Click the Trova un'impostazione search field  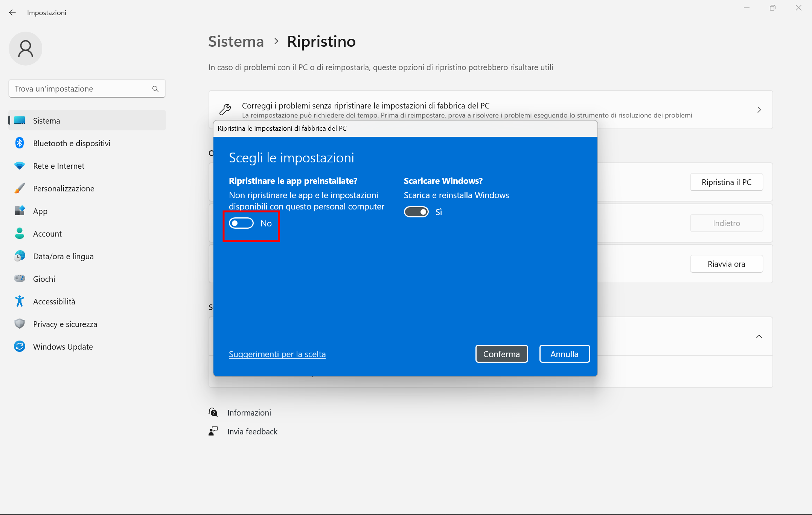pyautogui.click(x=81, y=89)
